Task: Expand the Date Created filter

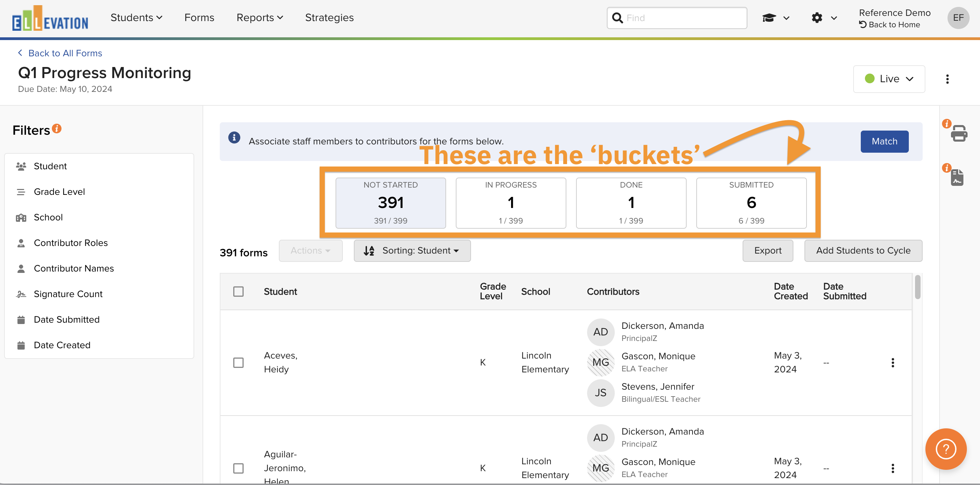Action: point(99,345)
